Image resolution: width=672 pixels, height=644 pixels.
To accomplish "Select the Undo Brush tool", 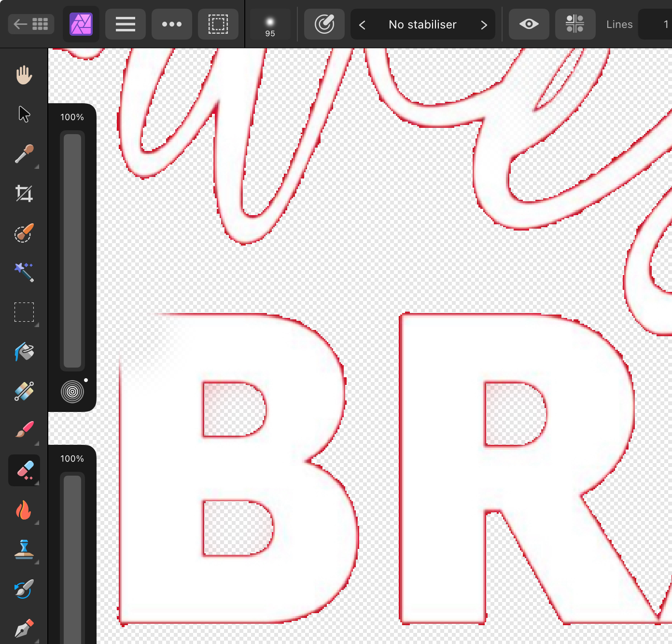I will 24,589.
